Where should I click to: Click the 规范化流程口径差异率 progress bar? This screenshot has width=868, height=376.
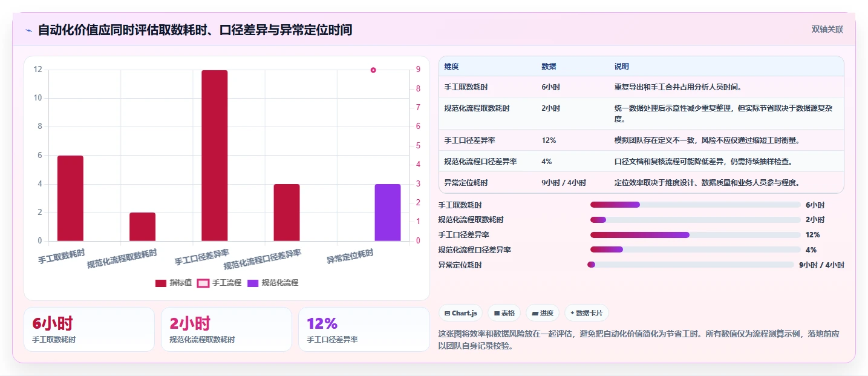pos(696,249)
